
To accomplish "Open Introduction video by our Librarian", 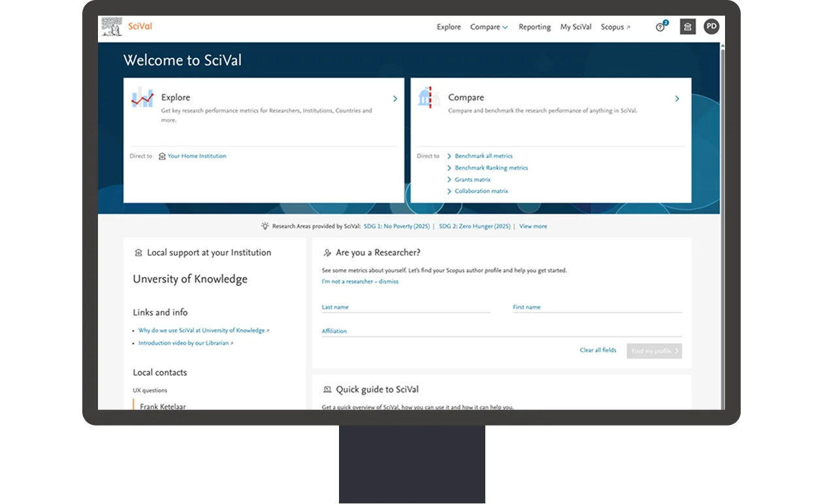I will coord(186,343).
